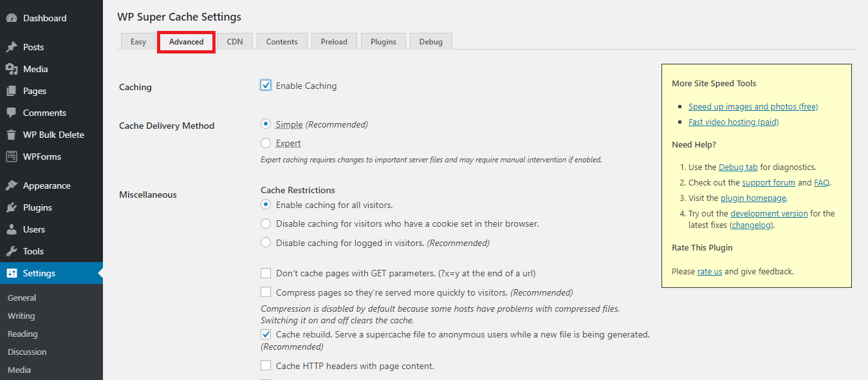Open the Appearance menu
Image resolution: width=868 pixels, height=380 pixels.
click(51, 185)
